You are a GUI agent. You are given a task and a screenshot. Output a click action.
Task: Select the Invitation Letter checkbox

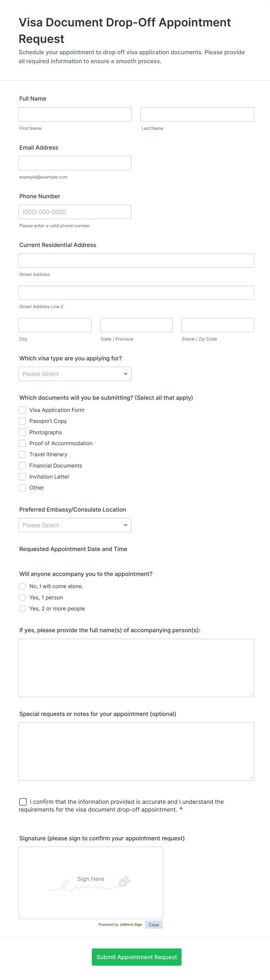click(22, 476)
